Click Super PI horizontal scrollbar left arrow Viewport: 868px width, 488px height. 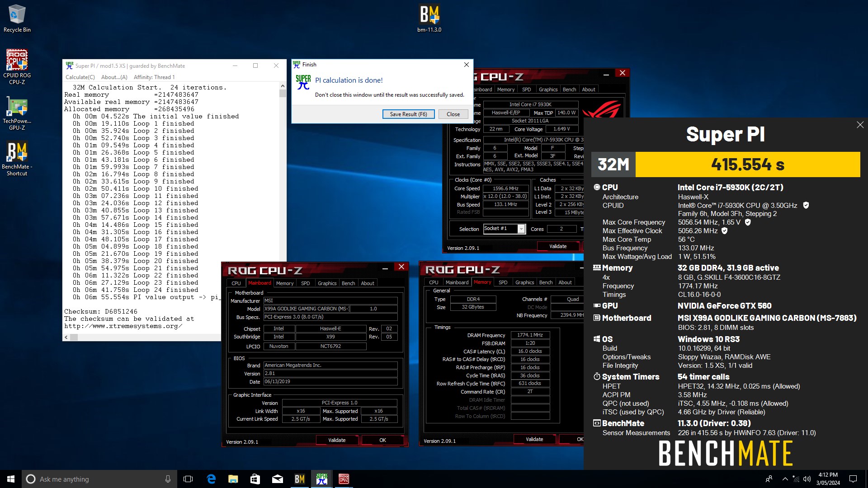66,337
